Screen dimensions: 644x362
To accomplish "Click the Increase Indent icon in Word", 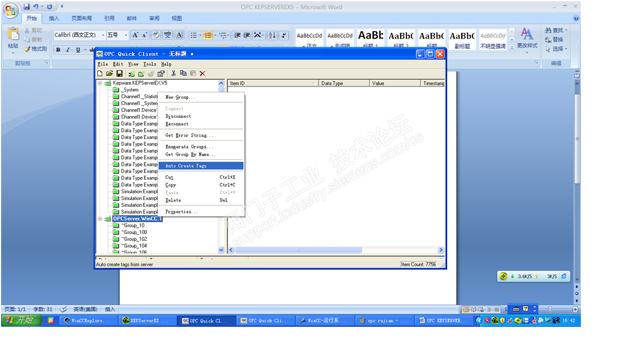I will click(x=247, y=35).
